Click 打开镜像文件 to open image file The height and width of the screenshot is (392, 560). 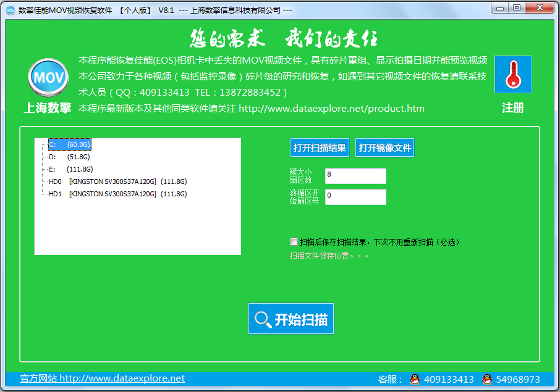tap(384, 148)
